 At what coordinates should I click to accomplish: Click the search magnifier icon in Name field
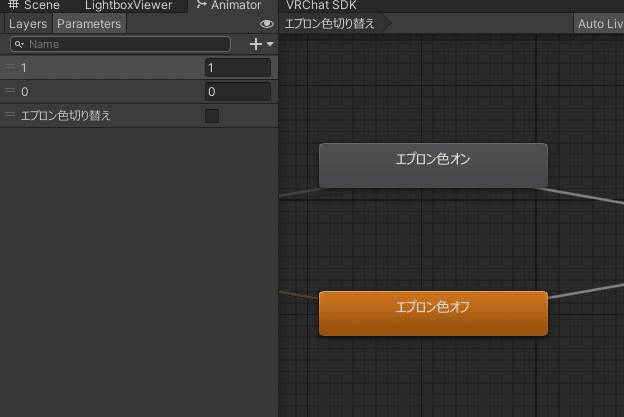(19, 44)
